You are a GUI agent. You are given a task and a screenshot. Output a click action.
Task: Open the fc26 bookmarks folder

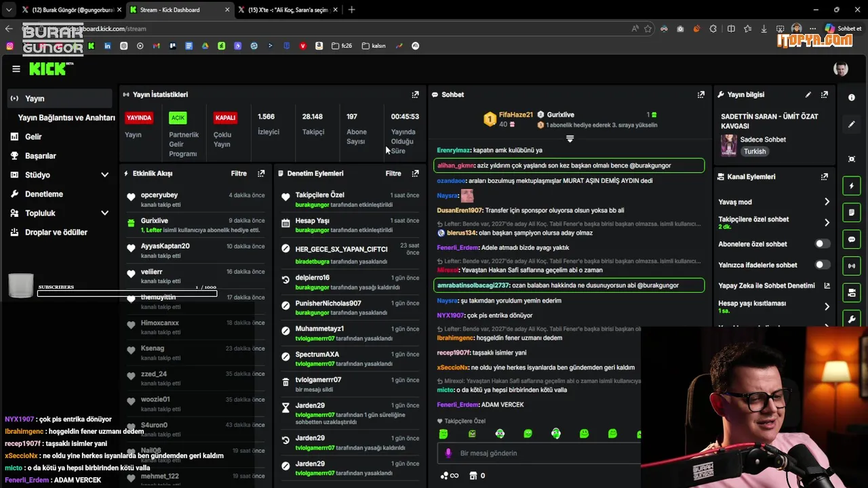pyautogui.click(x=342, y=46)
